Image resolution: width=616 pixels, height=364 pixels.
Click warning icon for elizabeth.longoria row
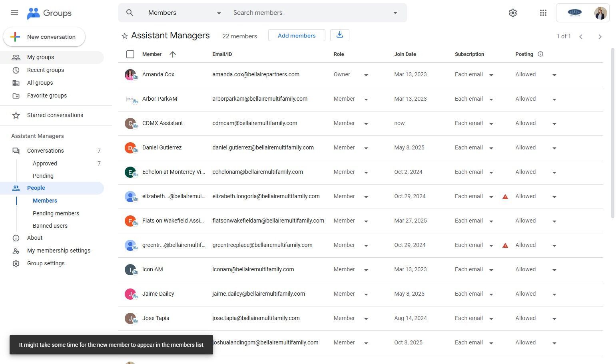[x=505, y=197]
